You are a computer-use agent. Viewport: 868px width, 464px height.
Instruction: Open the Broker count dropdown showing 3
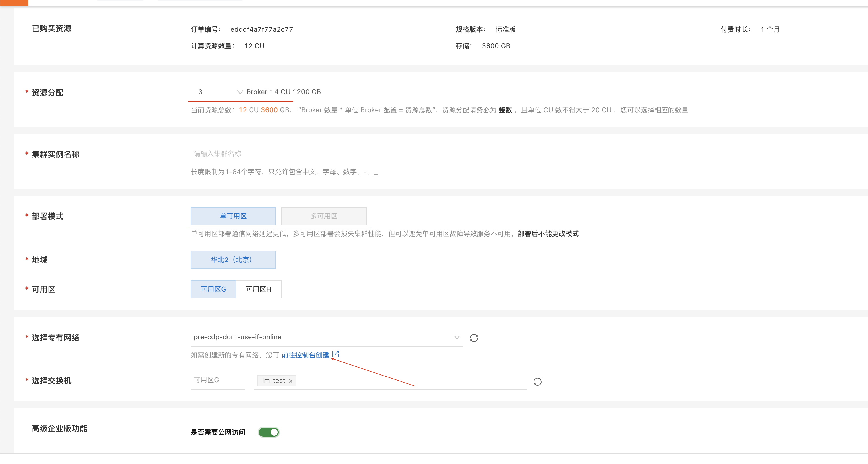tap(216, 92)
